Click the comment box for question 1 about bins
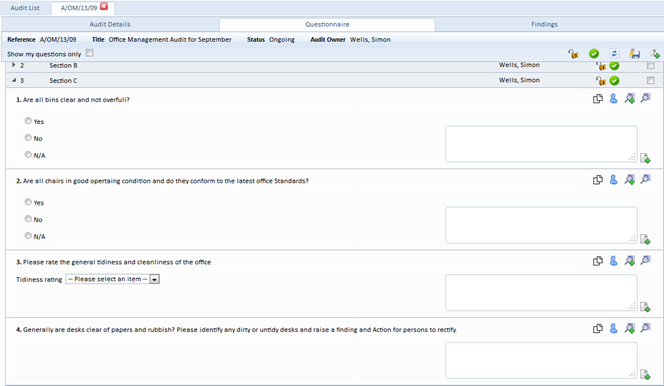Image resolution: width=664 pixels, height=386 pixels. point(541,144)
